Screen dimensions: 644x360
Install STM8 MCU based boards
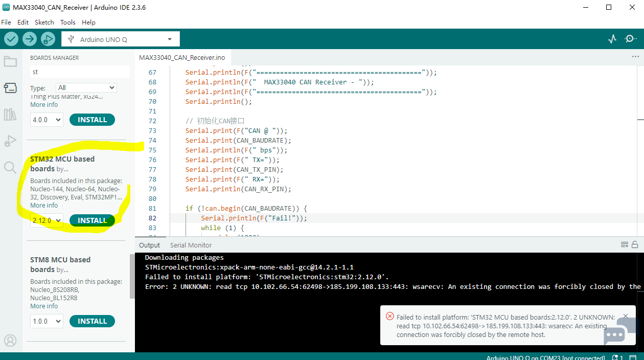92,321
